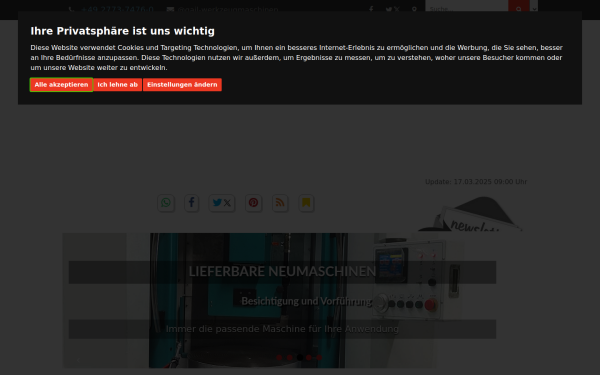Open the RSS feed icon
Screen dimensions: 600x375
click(x=280, y=203)
